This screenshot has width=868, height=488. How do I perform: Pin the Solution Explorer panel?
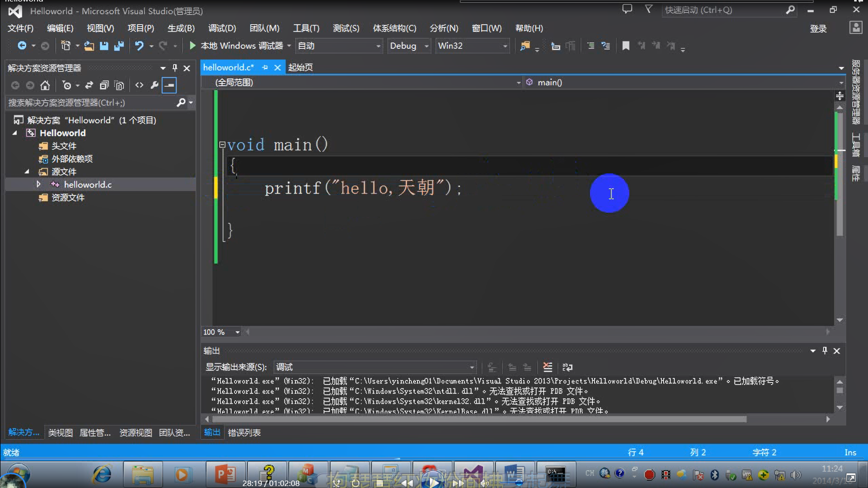coord(174,68)
